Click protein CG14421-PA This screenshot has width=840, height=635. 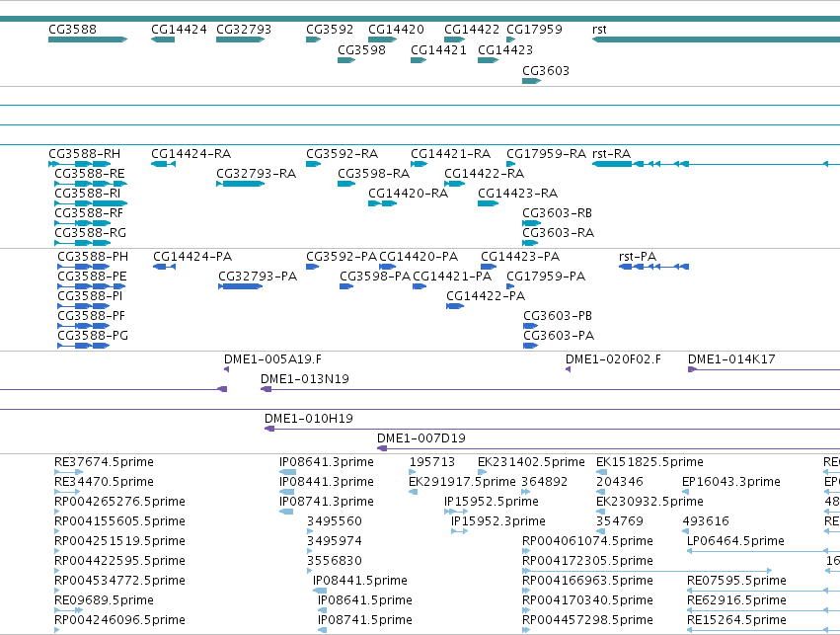[452, 277]
